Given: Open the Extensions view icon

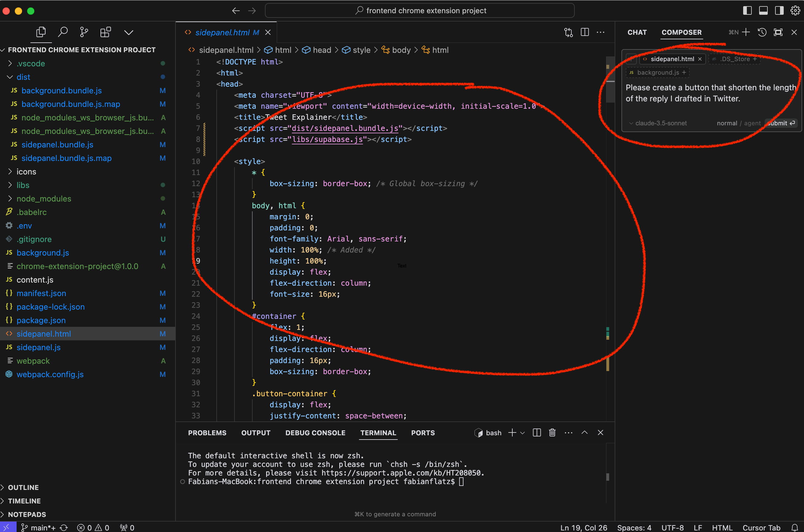Looking at the screenshot, I should [x=105, y=32].
